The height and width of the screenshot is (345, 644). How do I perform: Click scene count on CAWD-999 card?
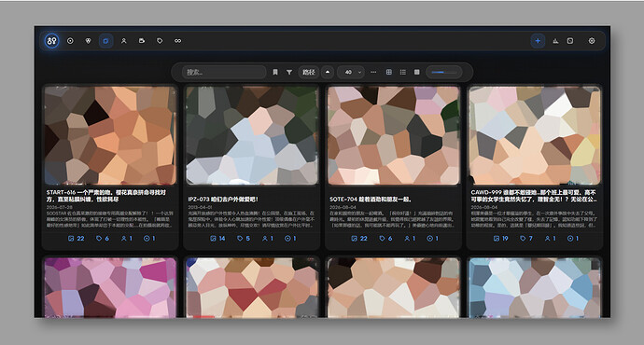[573, 239]
